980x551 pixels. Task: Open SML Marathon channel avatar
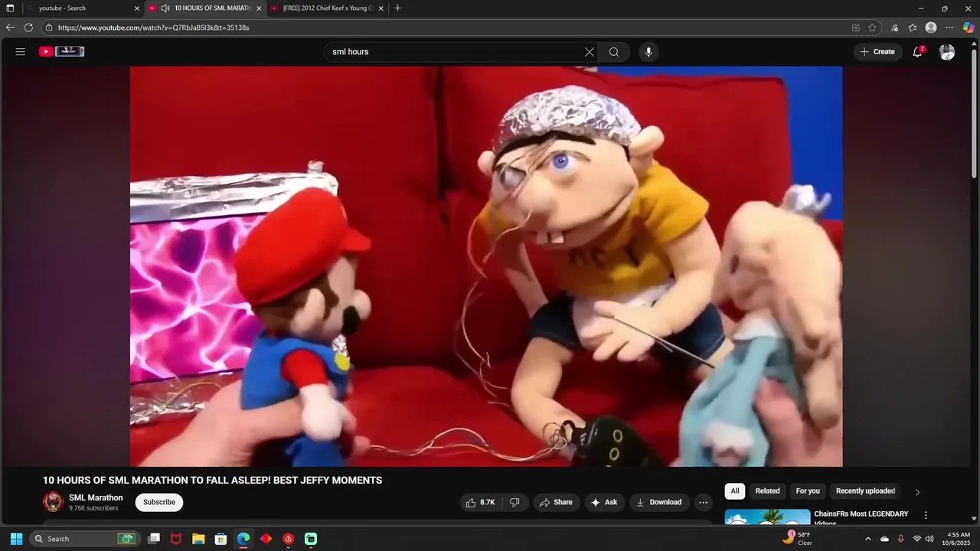(53, 502)
